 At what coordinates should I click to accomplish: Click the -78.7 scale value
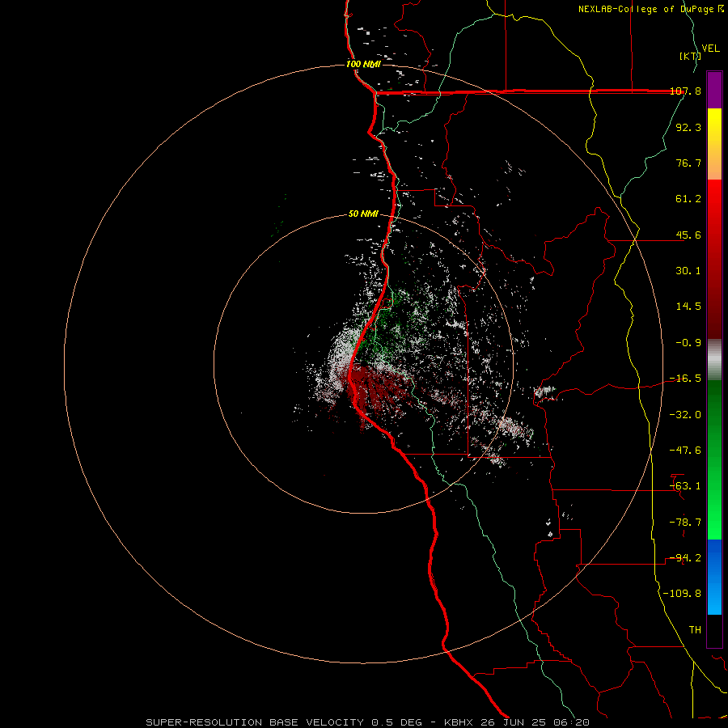pos(685,523)
